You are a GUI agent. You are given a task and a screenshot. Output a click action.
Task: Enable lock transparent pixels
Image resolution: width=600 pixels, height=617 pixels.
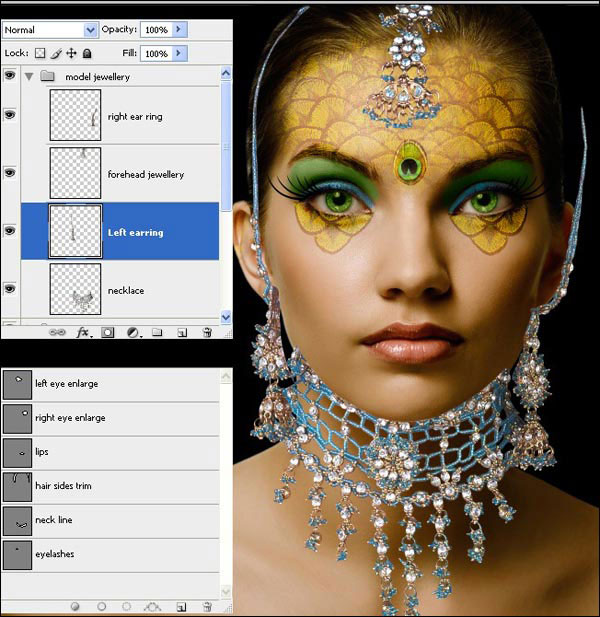[x=41, y=53]
